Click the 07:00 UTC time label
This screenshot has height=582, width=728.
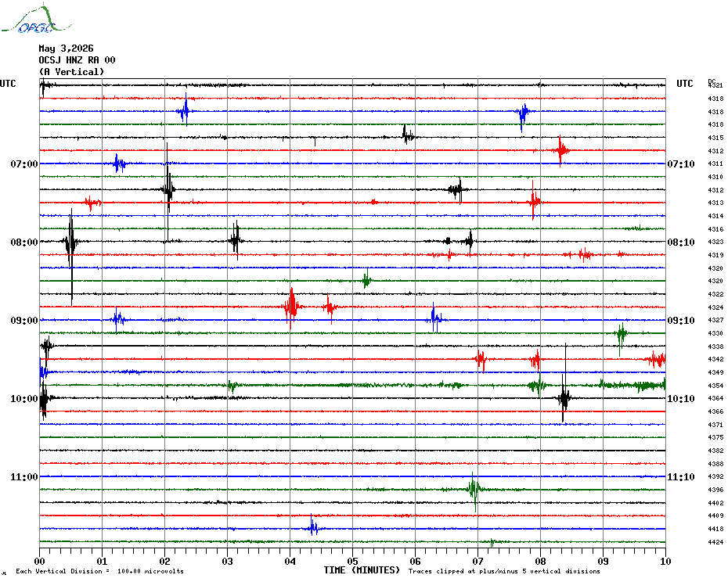click(24, 164)
